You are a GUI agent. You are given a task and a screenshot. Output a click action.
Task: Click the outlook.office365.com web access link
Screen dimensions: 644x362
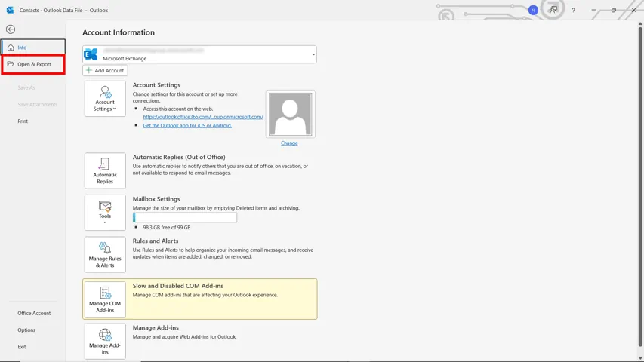click(203, 117)
